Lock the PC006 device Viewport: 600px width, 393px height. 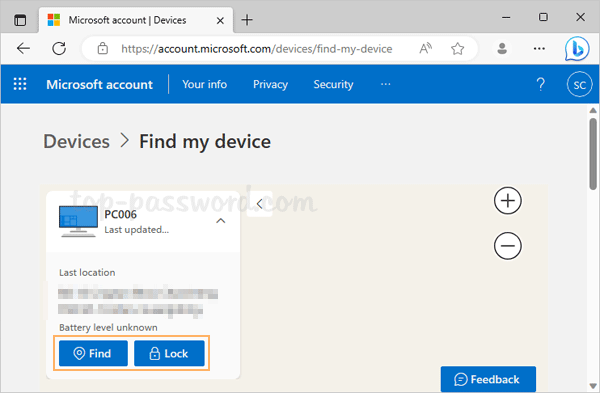169,353
